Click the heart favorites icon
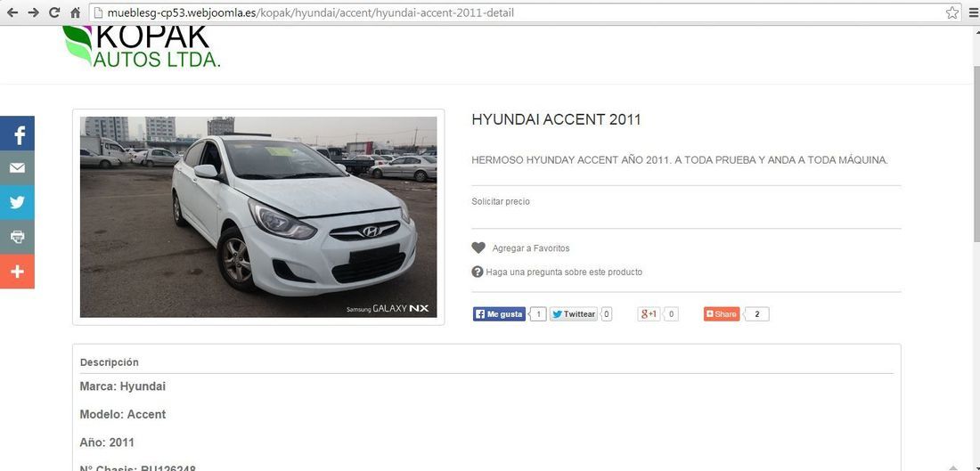This screenshot has width=980, height=471. pyautogui.click(x=478, y=248)
